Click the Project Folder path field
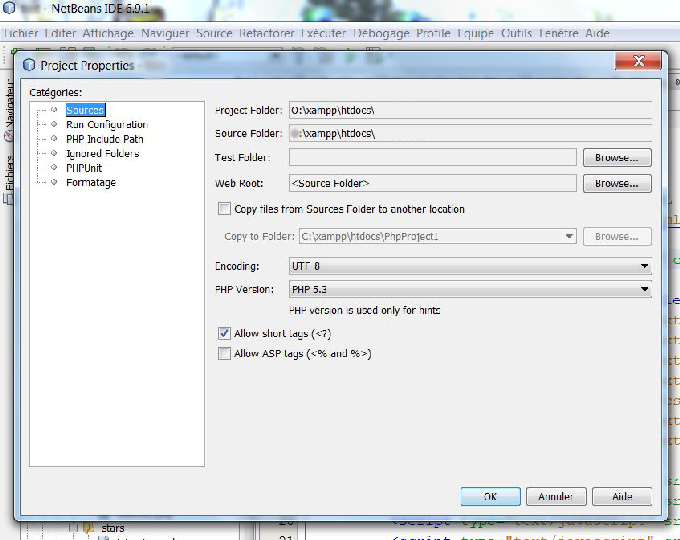Image resolution: width=680 pixels, height=540 pixels. [470, 110]
